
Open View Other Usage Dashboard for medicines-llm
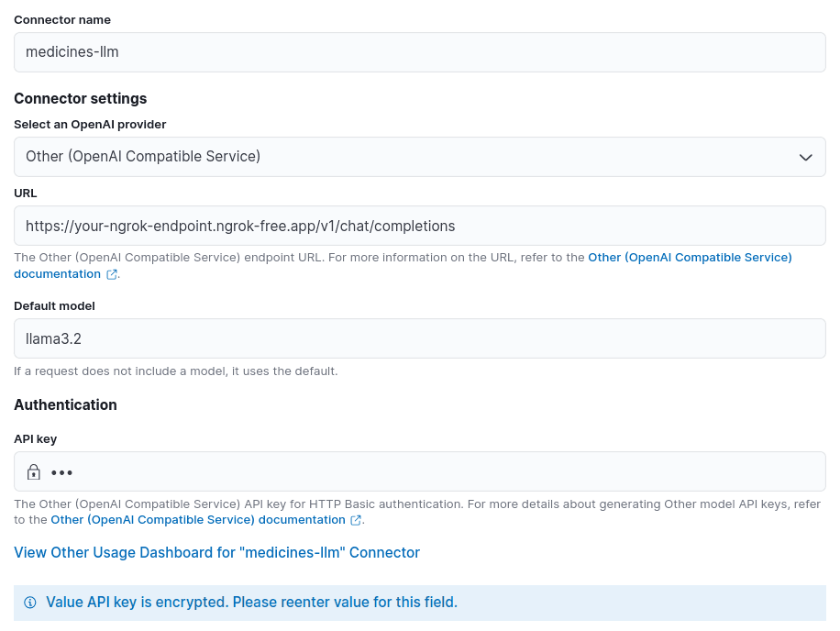pyautogui.click(x=216, y=552)
